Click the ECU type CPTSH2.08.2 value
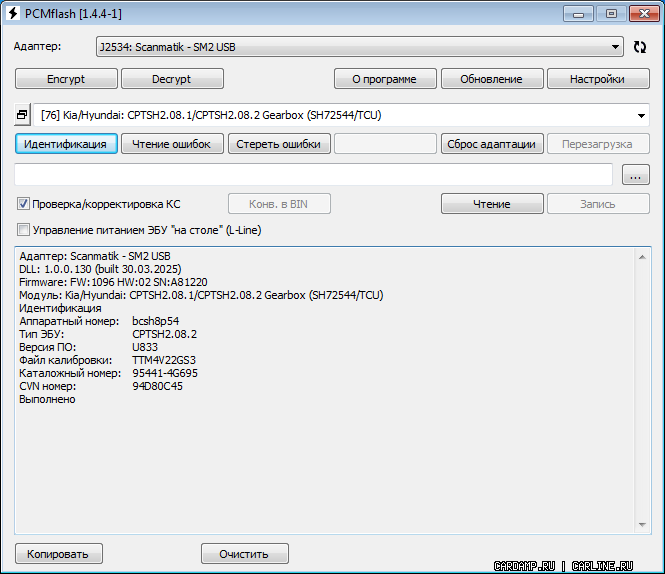The width and height of the screenshot is (665, 574). click(165, 334)
